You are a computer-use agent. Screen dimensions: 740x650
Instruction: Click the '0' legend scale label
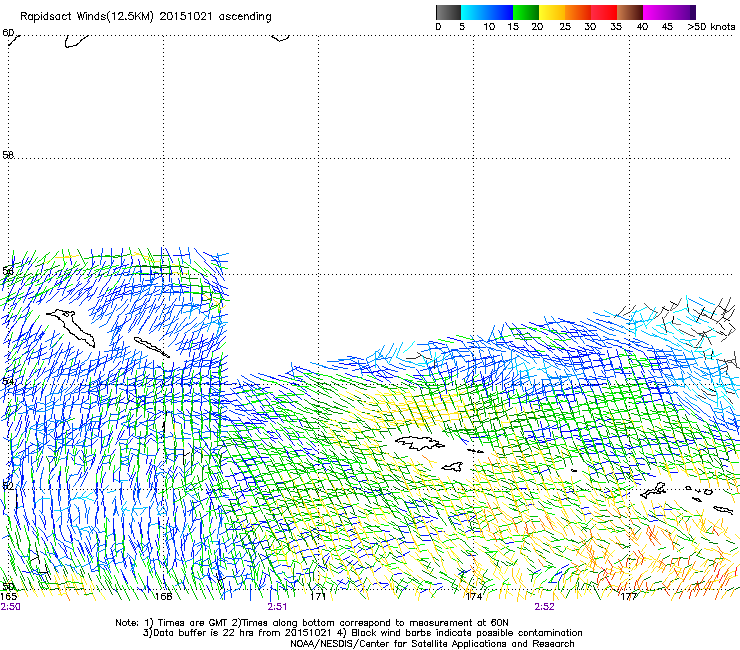click(x=438, y=27)
